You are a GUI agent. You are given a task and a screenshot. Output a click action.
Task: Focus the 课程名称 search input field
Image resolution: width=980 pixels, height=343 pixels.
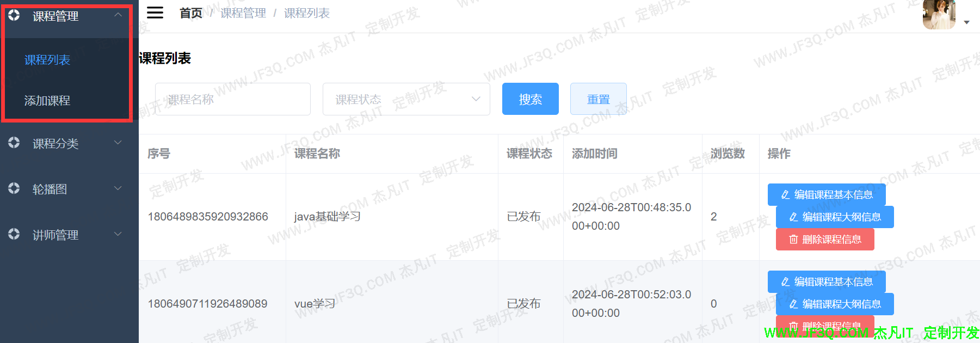click(x=232, y=99)
